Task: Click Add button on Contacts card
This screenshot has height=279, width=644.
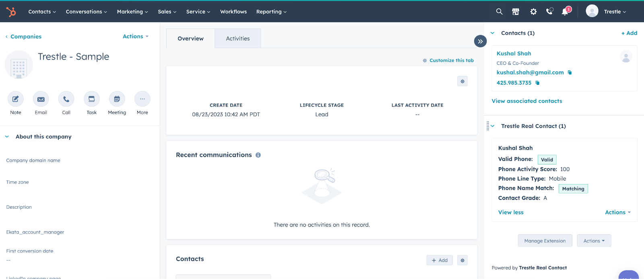Action: pyautogui.click(x=440, y=261)
